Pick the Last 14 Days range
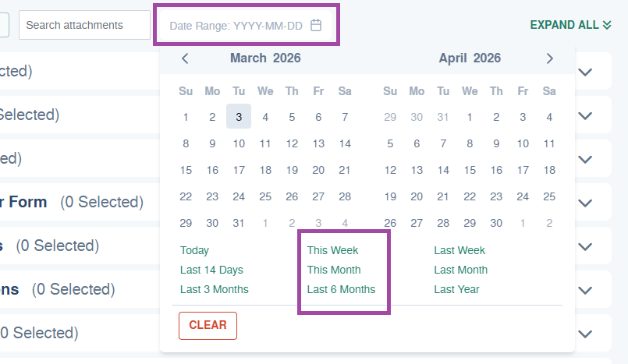This screenshot has height=364, width=628. 211,270
